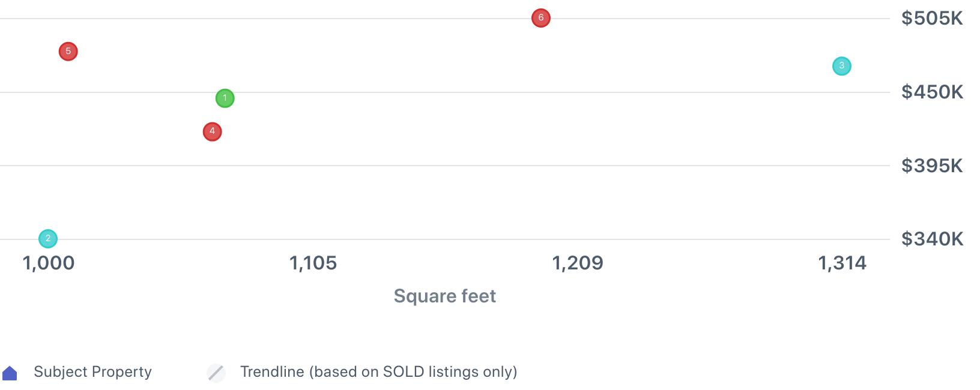Click the Subject Property house icon
Viewport: 980px width, 390px height.
10,373
